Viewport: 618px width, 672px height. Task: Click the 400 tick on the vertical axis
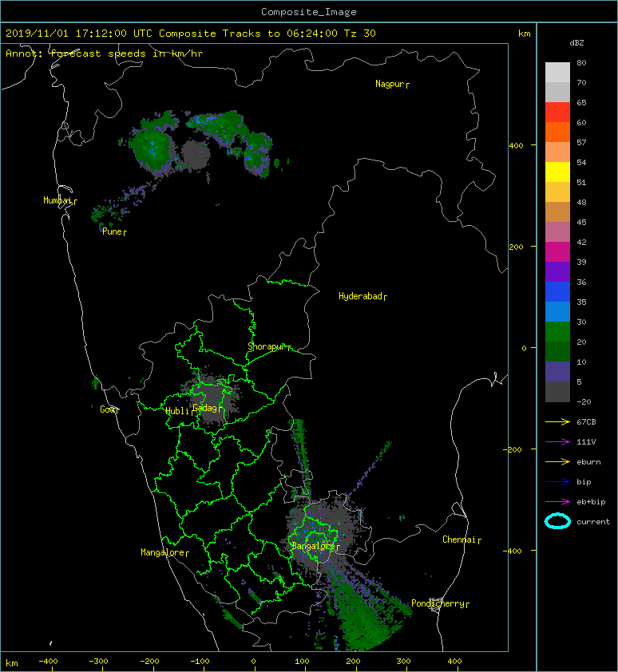pyautogui.click(x=517, y=146)
